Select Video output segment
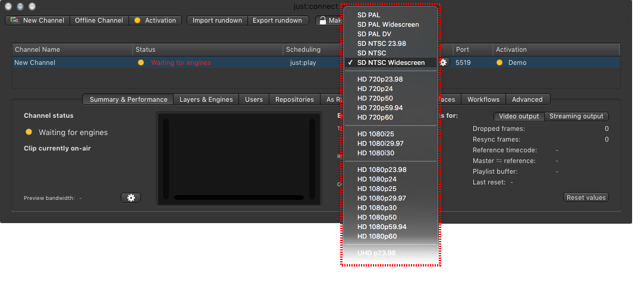Viewport: 644px width, 282px height. (519, 117)
